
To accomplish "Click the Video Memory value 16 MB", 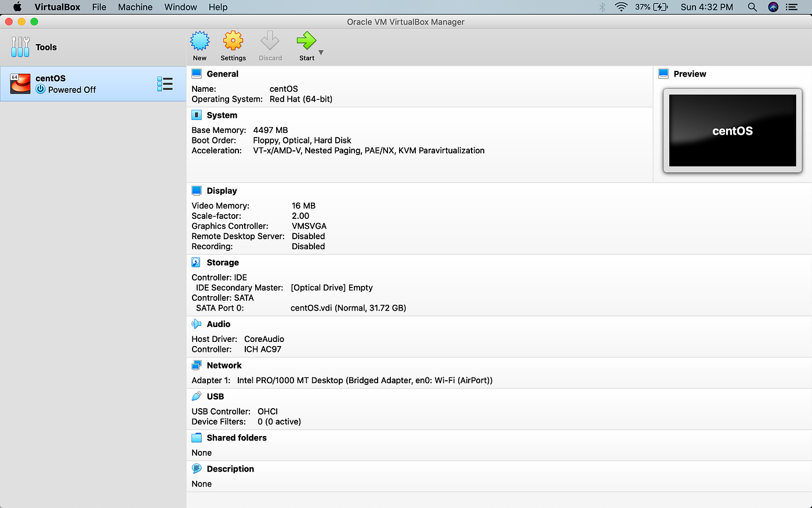I will tap(303, 206).
